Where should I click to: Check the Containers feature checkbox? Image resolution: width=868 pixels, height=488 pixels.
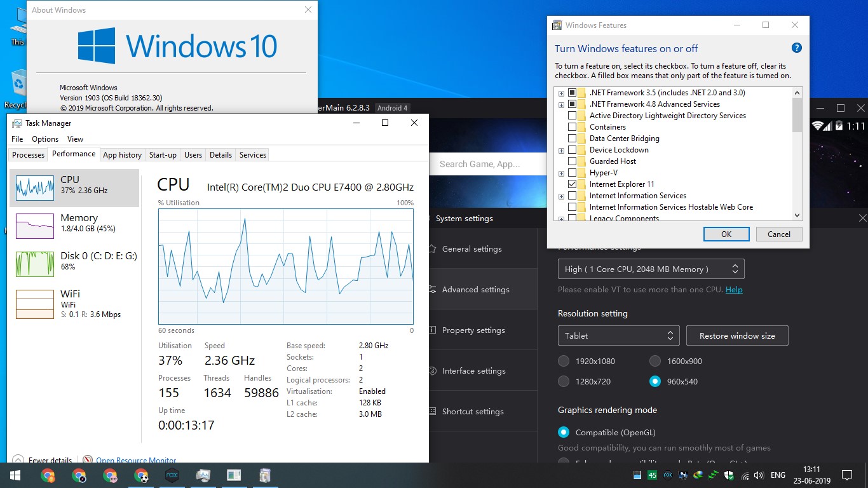(572, 127)
